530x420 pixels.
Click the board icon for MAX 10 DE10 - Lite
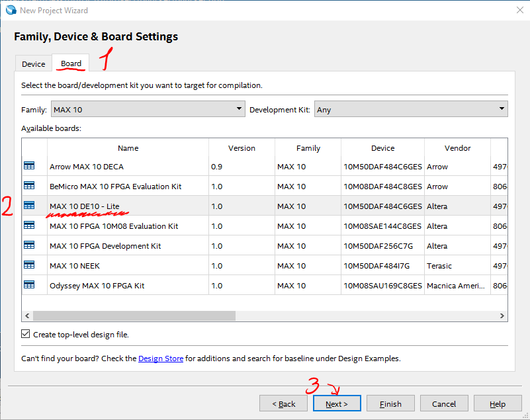pos(29,206)
